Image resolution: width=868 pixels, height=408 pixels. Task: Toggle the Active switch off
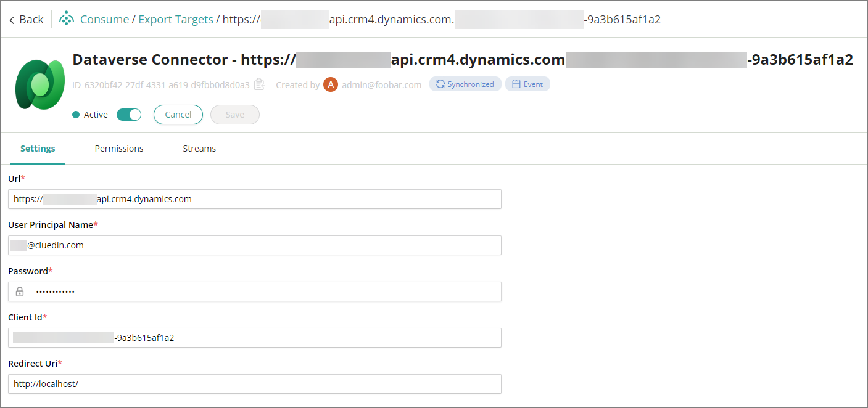point(128,115)
